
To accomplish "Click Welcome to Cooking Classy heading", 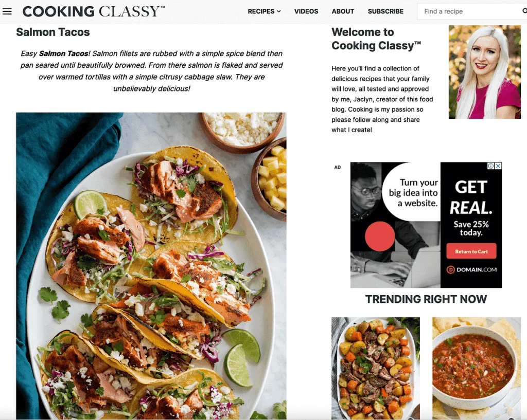I will pos(376,39).
